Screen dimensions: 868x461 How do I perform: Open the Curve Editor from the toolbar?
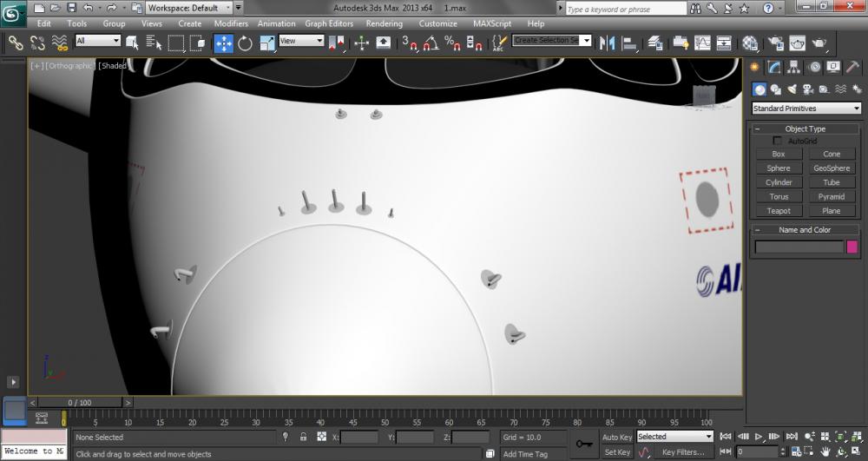tap(702, 43)
